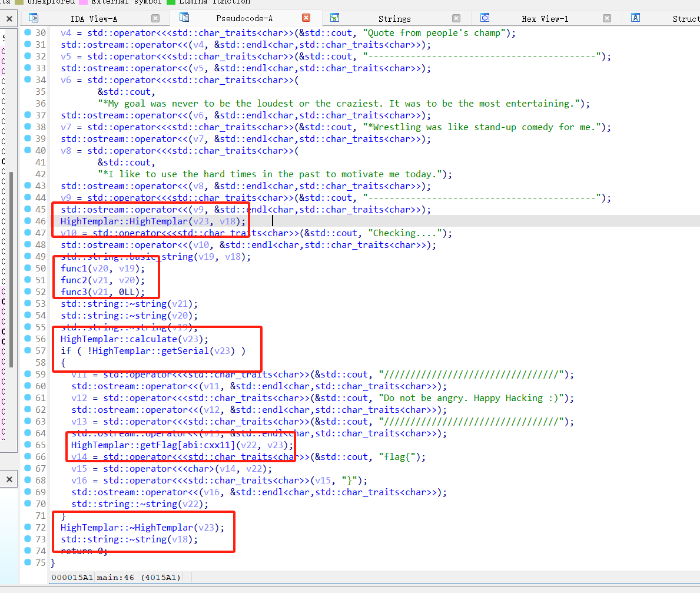The image size is (700, 593).
Task: Toggle breakpoint dot on line 51
Action: click(28, 280)
